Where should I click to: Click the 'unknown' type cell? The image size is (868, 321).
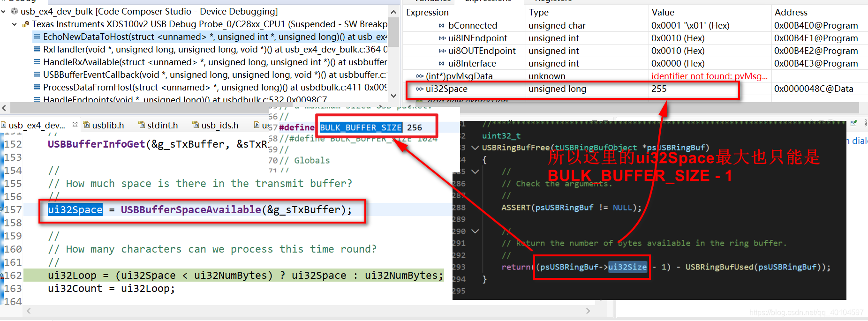(547, 76)
